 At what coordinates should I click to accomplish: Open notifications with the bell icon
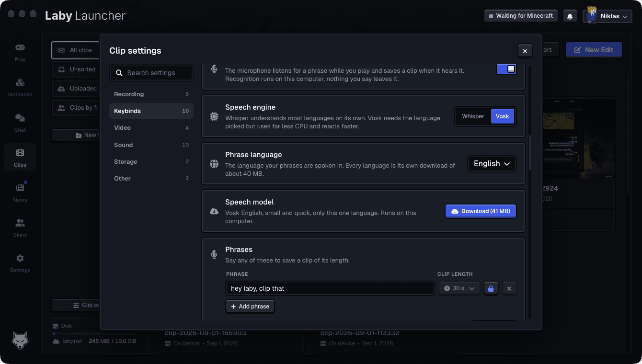pyautogui.click(x=570, y=16)
